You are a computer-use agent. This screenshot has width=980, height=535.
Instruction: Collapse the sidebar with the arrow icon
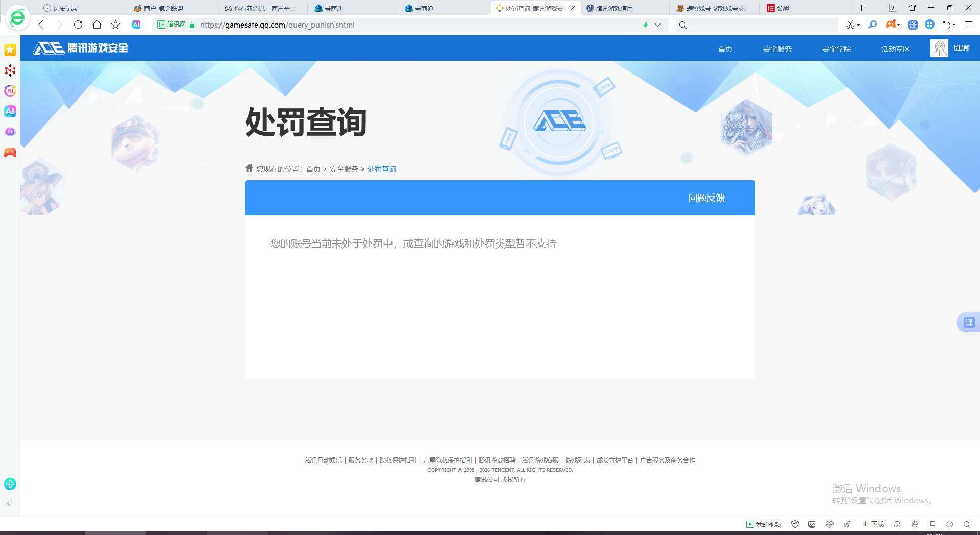coord(10,503)
